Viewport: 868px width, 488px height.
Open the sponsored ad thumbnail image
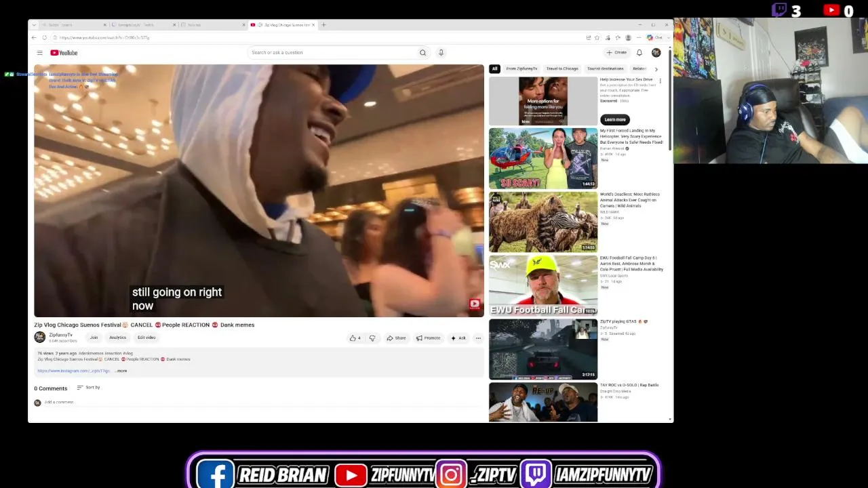(x=543, y=101)
